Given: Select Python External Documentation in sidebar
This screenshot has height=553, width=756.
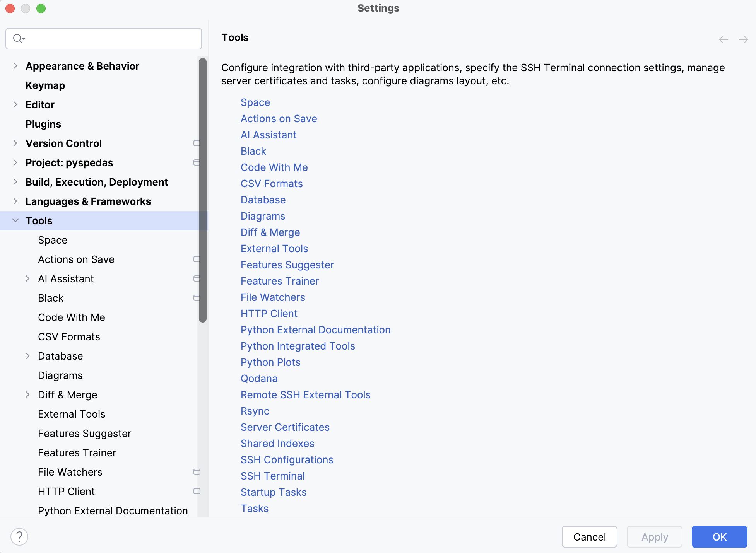Looking at the screenshot, I should click(113, 511).
